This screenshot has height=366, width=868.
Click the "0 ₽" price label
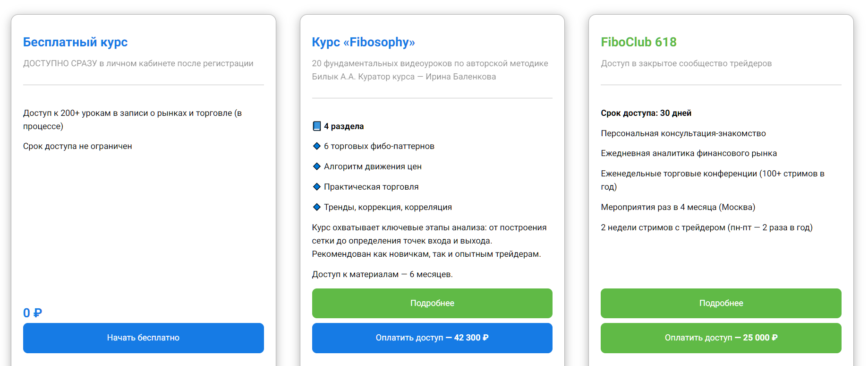pyautogui.click(x=33, y=313)
